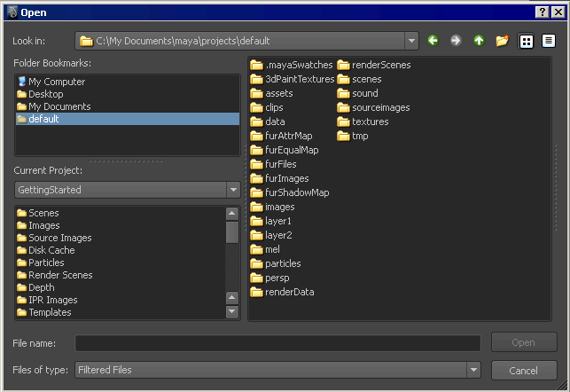Click the Cancel button
This screenshot has height=392, width=570.
[524, 371]
